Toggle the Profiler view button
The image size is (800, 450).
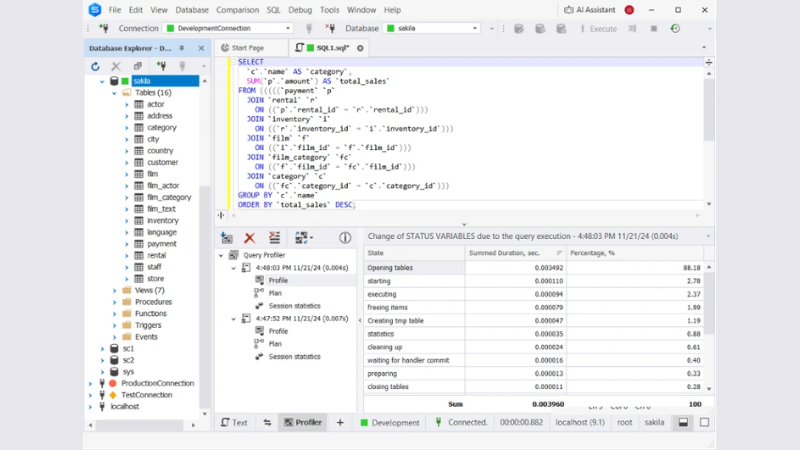[302, 423]
